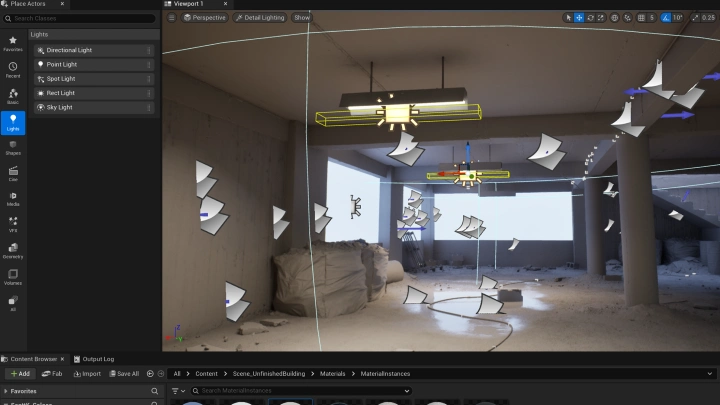
Task: Click search icon next to Favorites
Action: (x=155, y=391)
